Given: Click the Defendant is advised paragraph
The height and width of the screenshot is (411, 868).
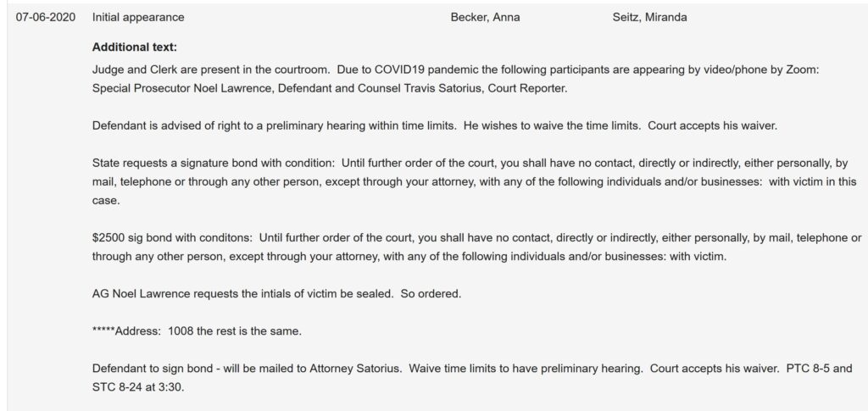Looking at the screenshot, I should click(x=435, y=125).
